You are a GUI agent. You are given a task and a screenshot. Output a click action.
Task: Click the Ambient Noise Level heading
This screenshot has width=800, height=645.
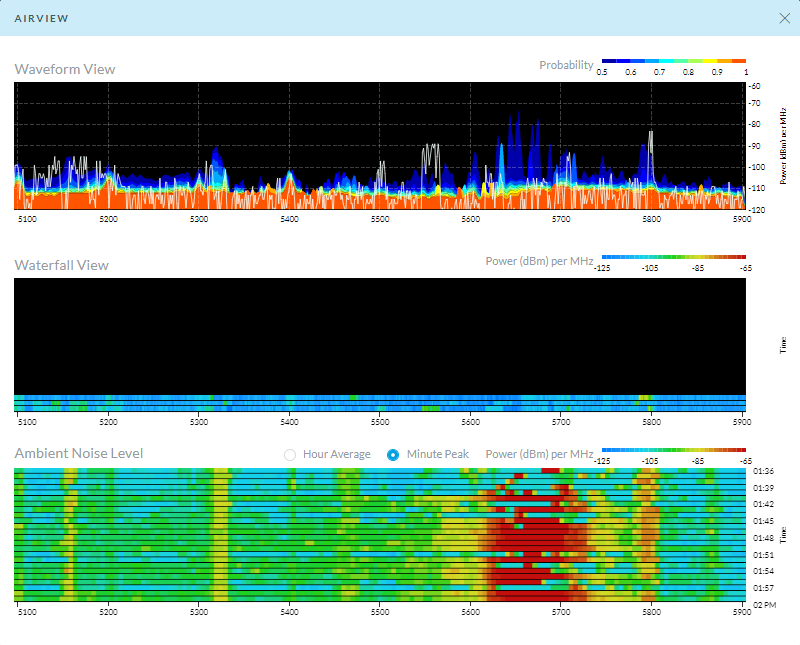coord(79,453)
